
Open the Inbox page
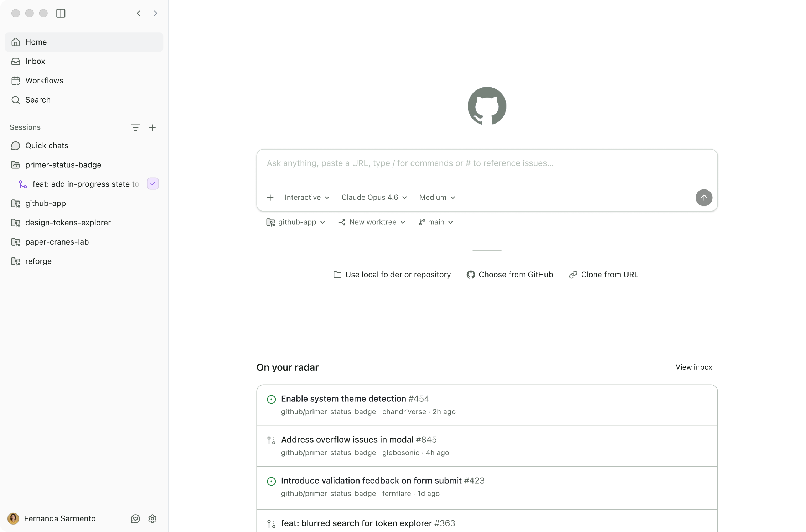(x=84, y=61)
